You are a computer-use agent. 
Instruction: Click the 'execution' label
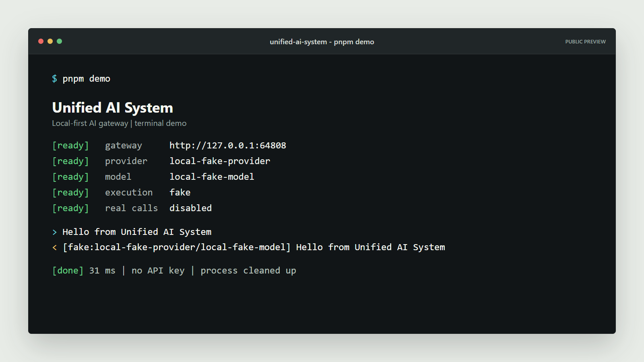coord(129,193)
